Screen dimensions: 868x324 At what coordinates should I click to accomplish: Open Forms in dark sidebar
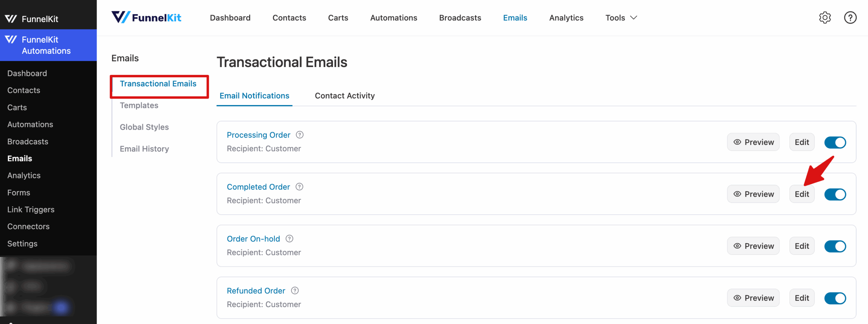click(x=19, y=192)
